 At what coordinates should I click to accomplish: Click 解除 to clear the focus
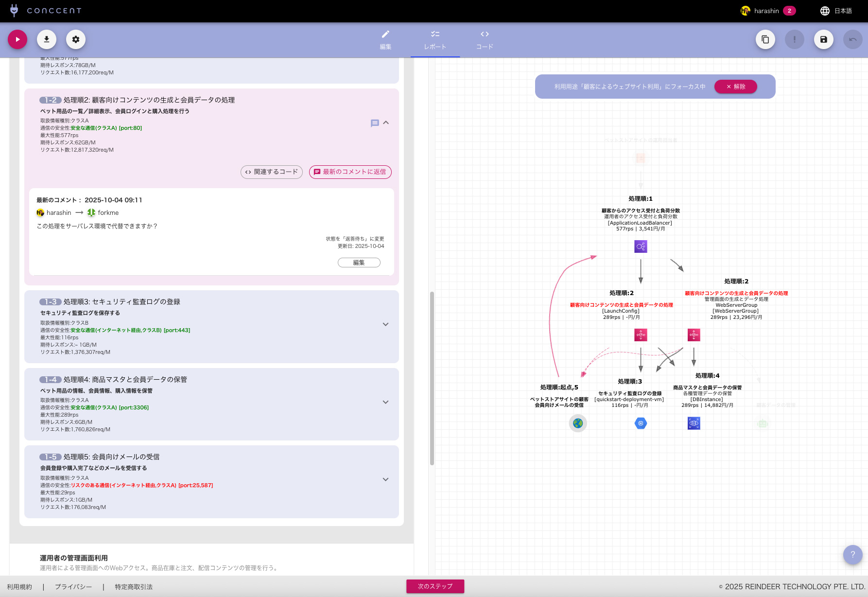click(735, 87)
